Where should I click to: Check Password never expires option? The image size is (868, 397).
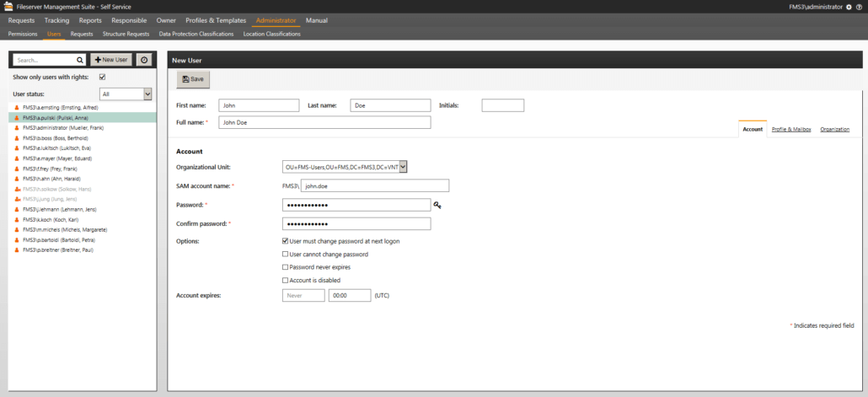(285, 267)
